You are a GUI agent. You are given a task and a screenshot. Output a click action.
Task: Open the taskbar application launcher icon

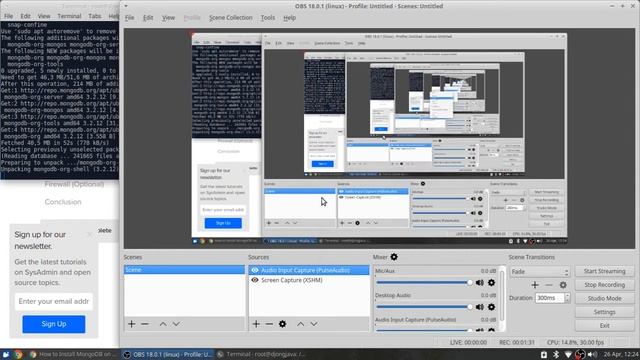click(6, 354)
